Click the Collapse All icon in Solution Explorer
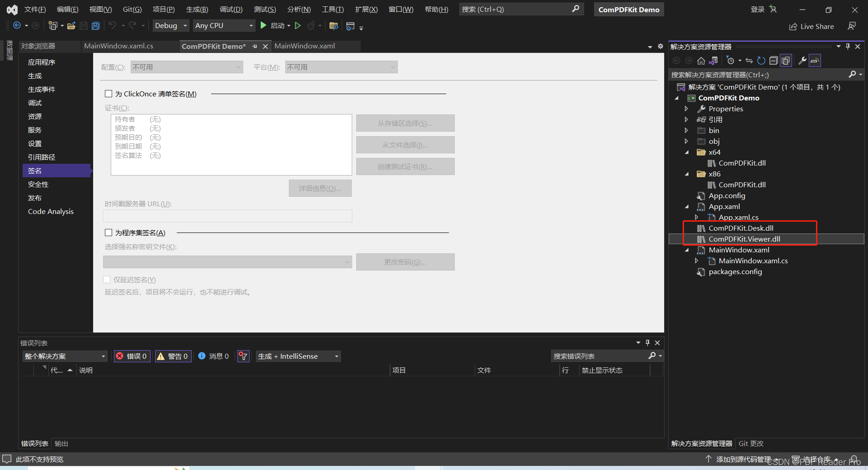 (x=774, y=61)
